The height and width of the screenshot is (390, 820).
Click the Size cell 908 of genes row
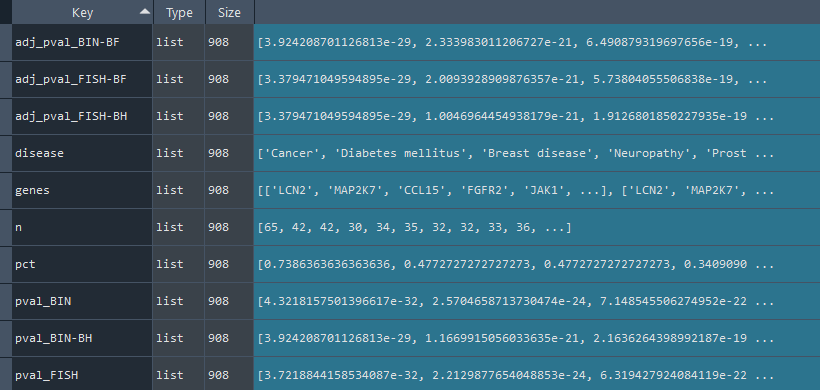coord(229,191)
